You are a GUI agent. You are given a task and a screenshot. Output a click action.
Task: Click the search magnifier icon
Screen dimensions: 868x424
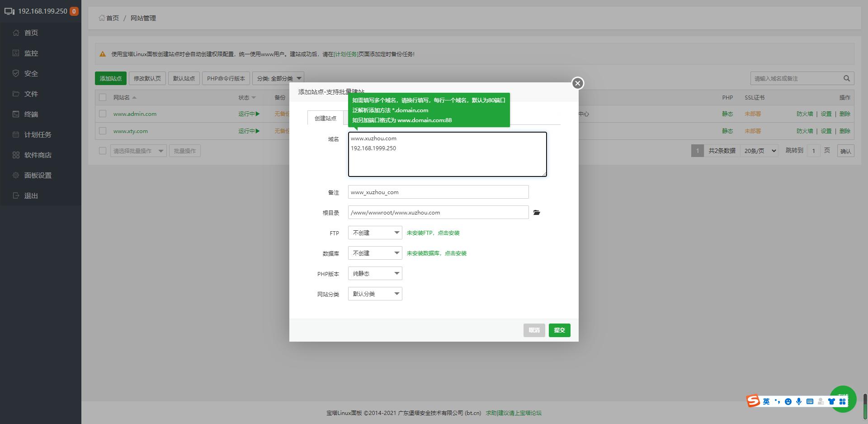pyautogui.click(x=847, y=78)
